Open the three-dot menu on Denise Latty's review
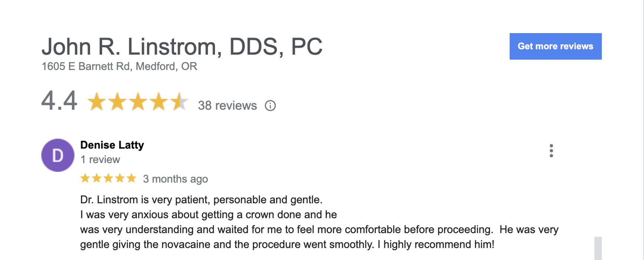 [551, 151]
